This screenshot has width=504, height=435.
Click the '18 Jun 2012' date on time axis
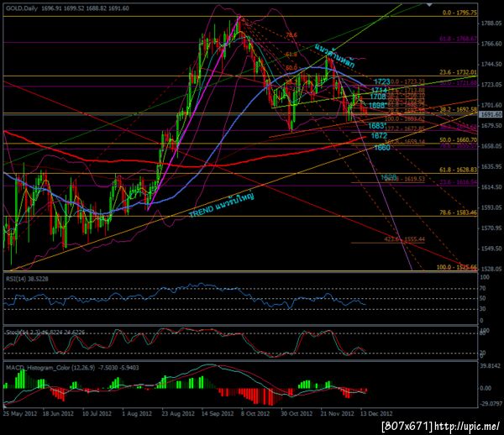(x=58, y=413)
